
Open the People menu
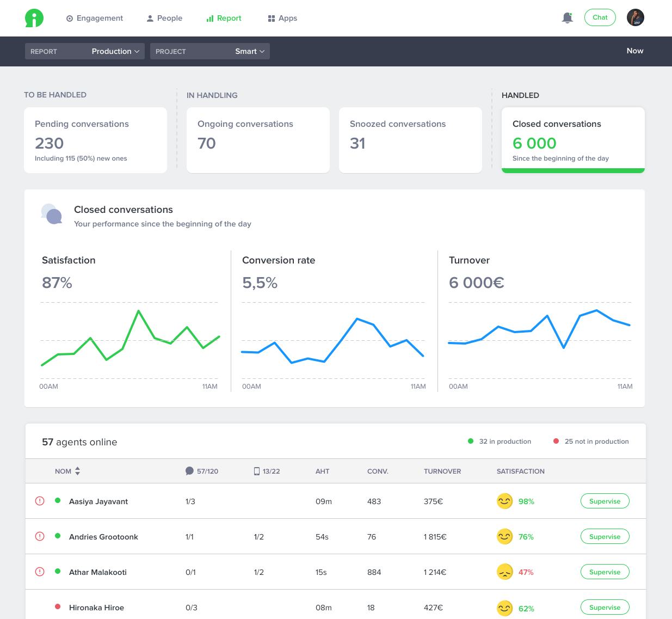pyautogui.click(x=164, y=18)
